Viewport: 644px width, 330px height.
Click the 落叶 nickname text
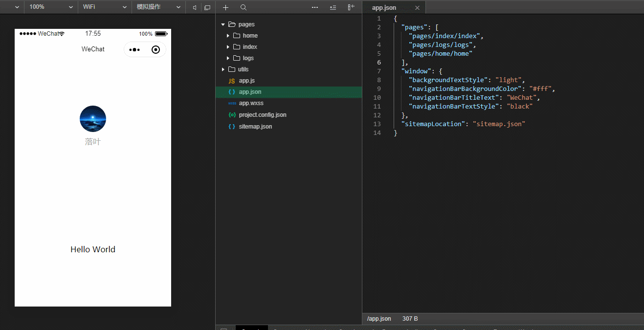click(93, 142)
